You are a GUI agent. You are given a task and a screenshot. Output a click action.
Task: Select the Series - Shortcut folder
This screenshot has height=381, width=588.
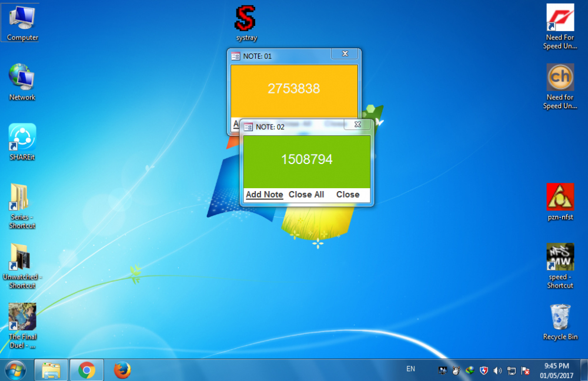[x=22, y=206]
